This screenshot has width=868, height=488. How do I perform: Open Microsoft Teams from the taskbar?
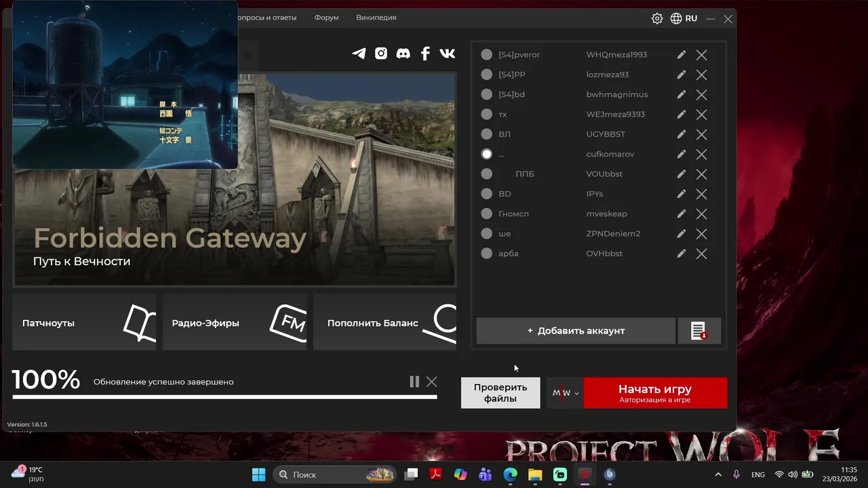point(485,474)
